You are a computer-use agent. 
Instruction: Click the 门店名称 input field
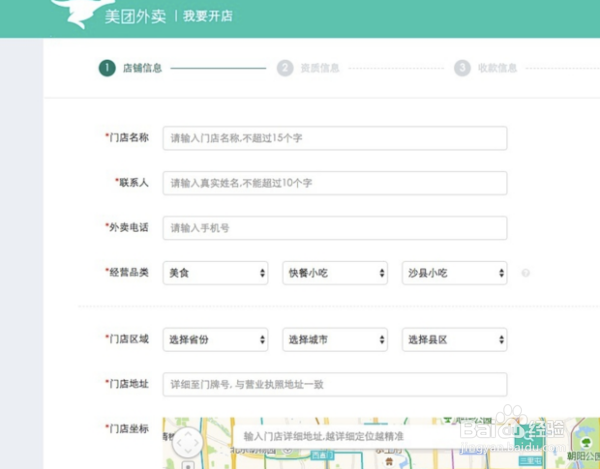pyautogui.click(x=335, y=138)
